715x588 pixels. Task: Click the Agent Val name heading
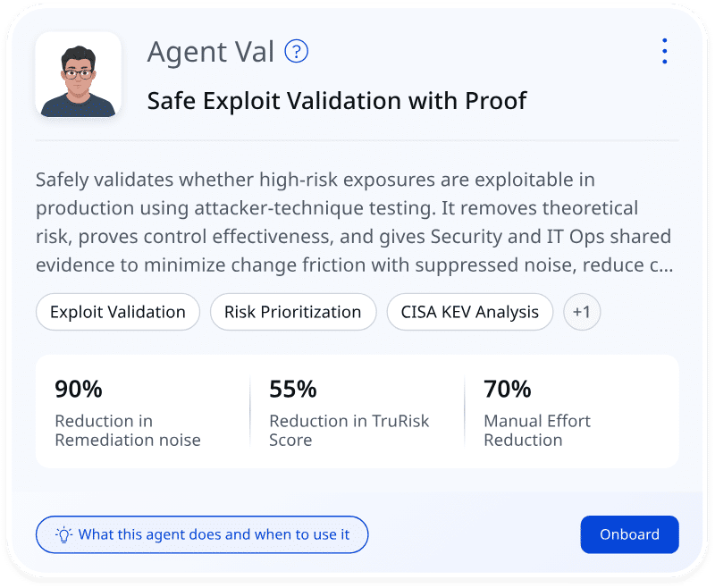(211, 53)
